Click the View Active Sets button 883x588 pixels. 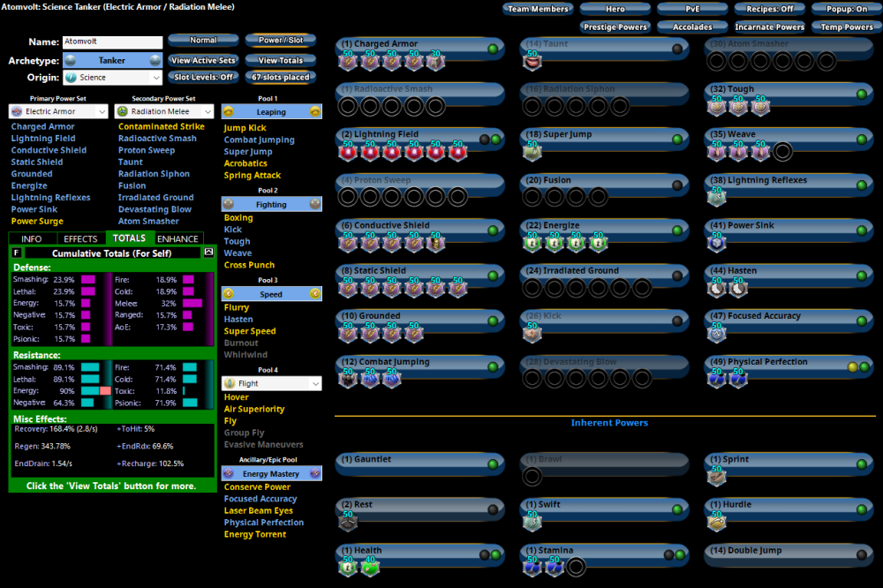[203, 61]
